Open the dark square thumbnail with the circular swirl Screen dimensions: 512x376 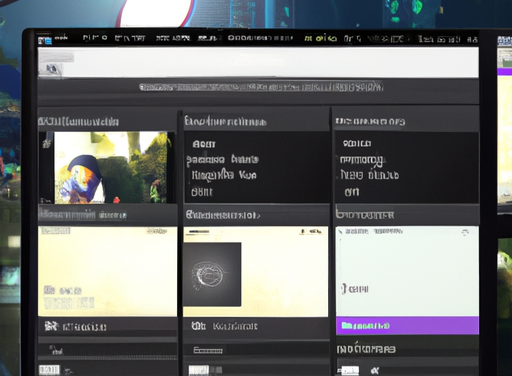212,274
